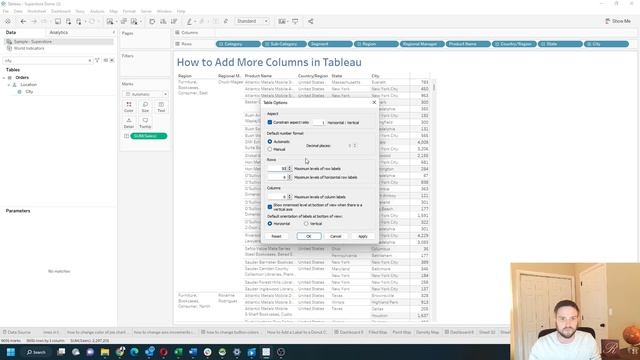The image size is (640, 360).
Task: Open the Text mark card
Action: coord(161,107)
